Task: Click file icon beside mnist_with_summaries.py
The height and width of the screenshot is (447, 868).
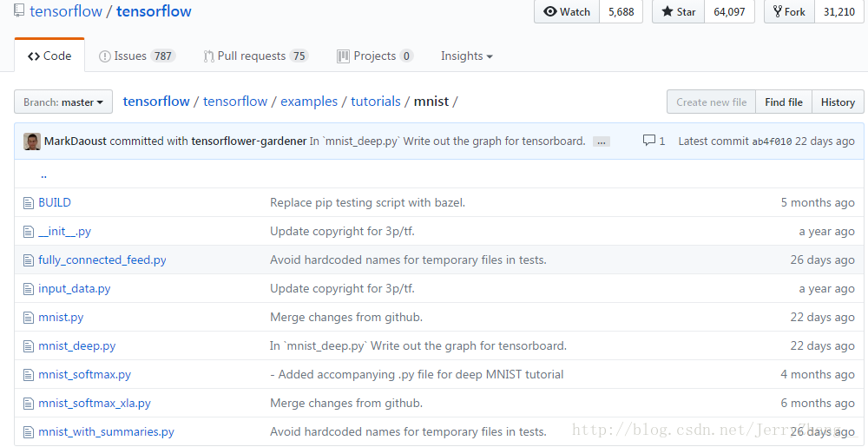Action: pos(29,432)
